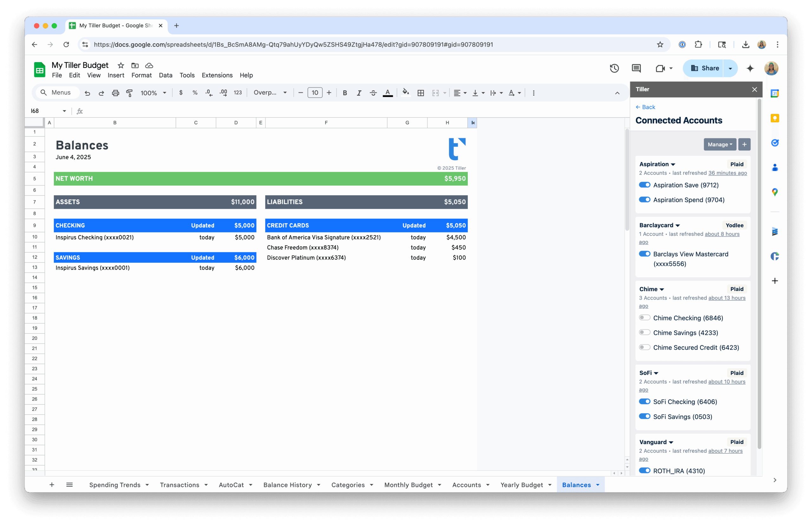Click the Back link in Tiller
The image size is (812, 525).
(x=645, y=107)
